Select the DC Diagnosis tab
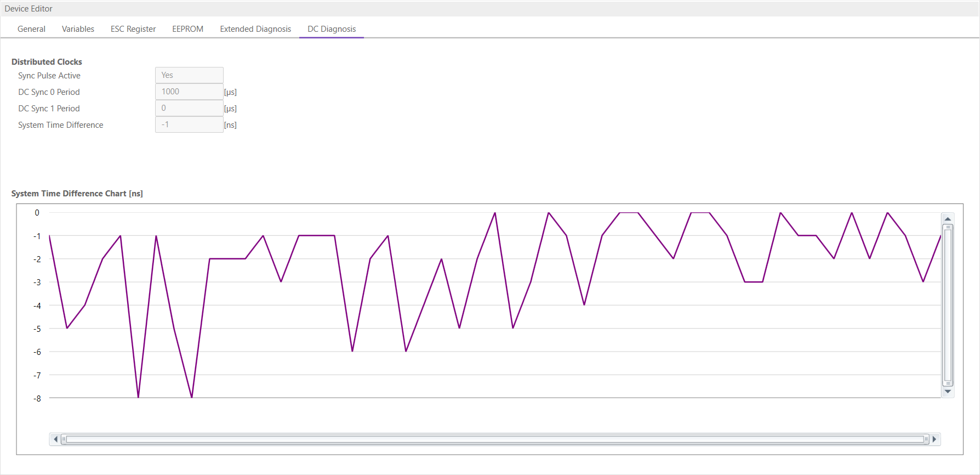The image size is (980, 475). click(x=332, y=29)
